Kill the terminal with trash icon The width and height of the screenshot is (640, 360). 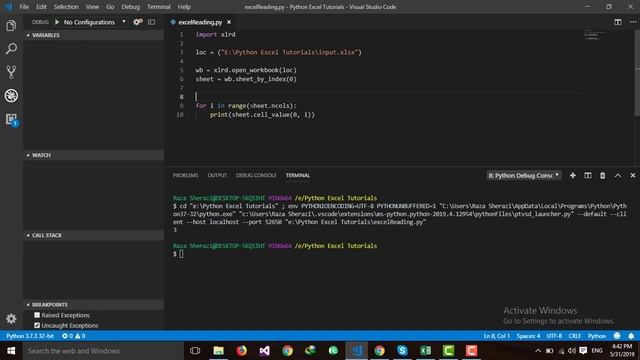[602, 176]
